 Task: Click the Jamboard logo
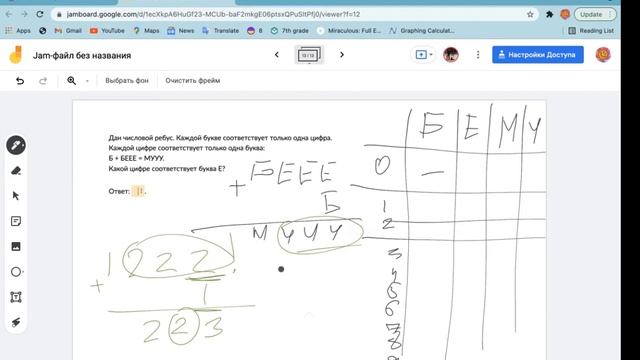(16, 55)
